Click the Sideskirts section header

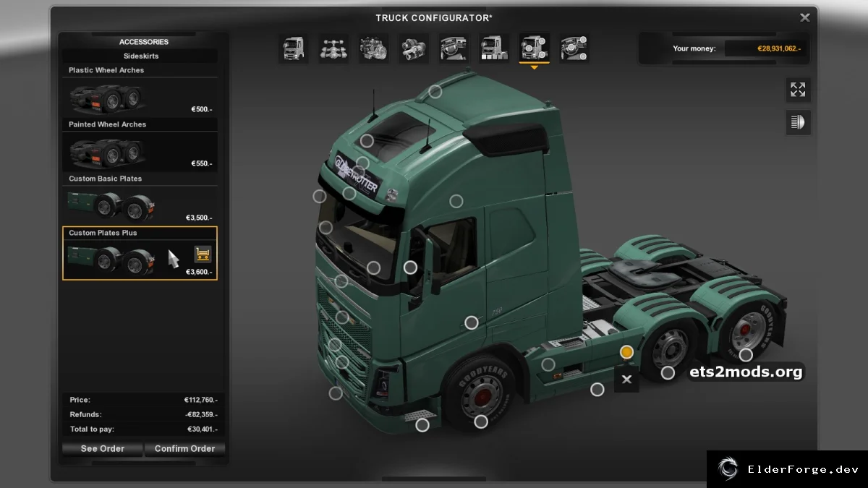point(141,56)
